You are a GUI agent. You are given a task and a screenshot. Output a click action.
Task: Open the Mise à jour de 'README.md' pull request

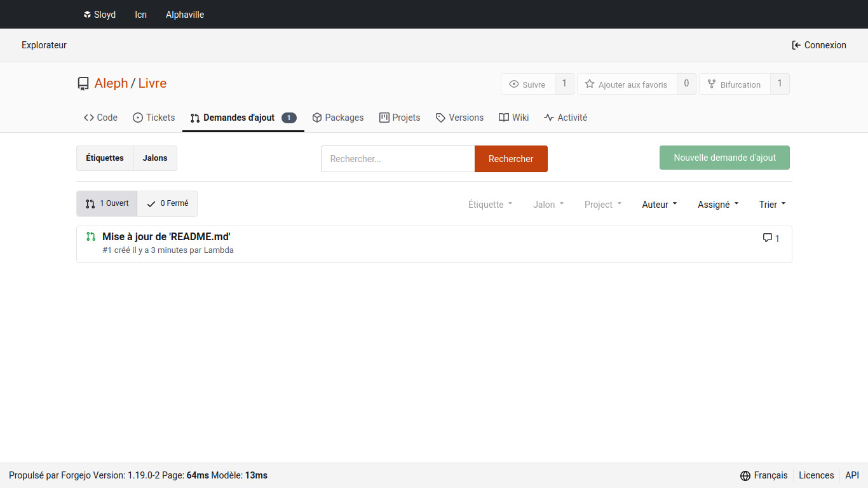(166, 236)
